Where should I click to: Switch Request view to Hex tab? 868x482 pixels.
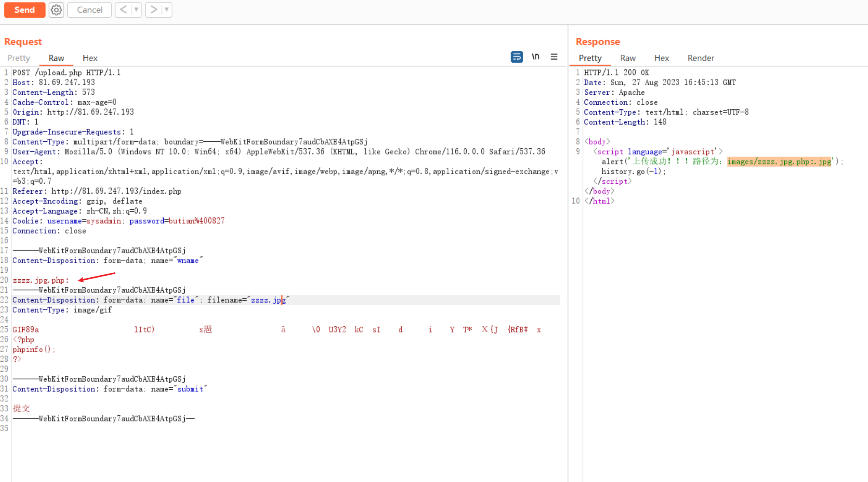pos(90,58)
